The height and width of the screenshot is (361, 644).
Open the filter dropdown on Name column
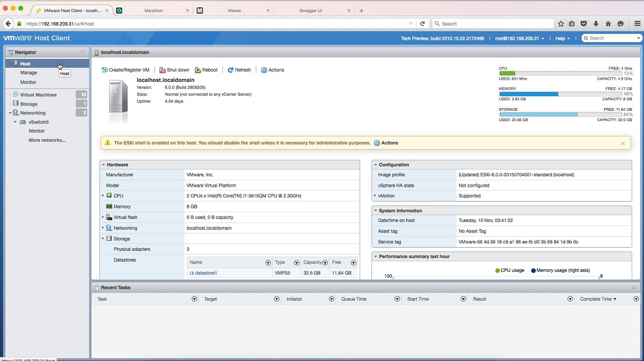[x=268, y=262]
